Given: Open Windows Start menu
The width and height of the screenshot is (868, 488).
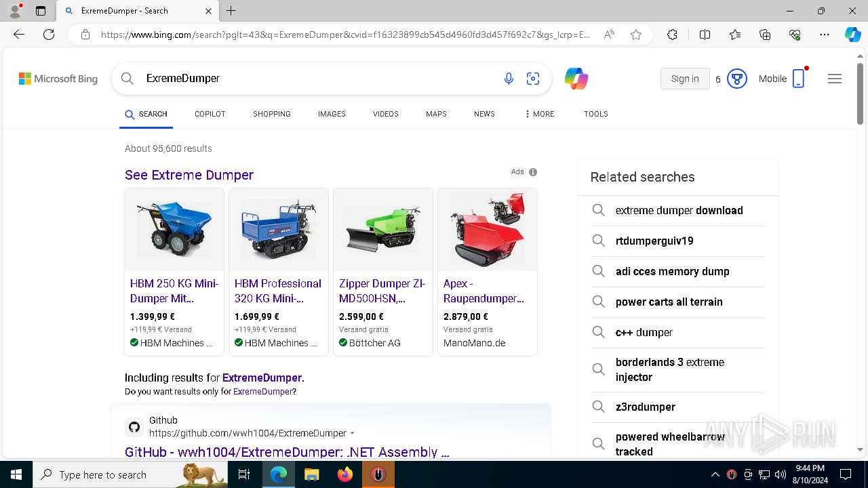Looking at the screenshot, I should pos(16,474).
